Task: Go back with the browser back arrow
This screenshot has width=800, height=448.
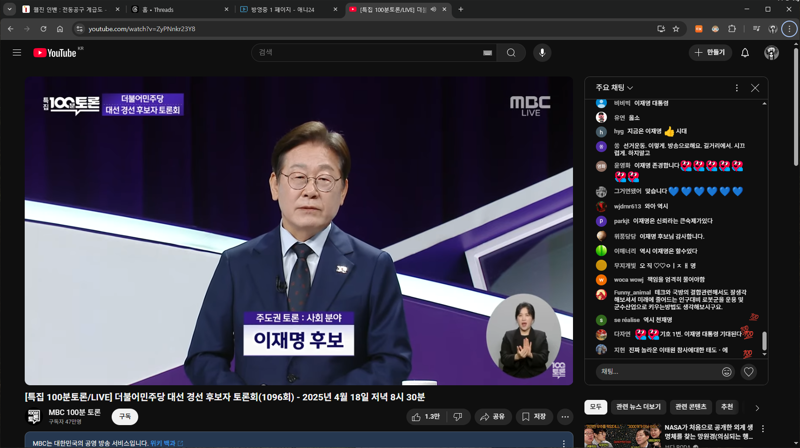Action: pyautogui.click(x=11, y=29)
